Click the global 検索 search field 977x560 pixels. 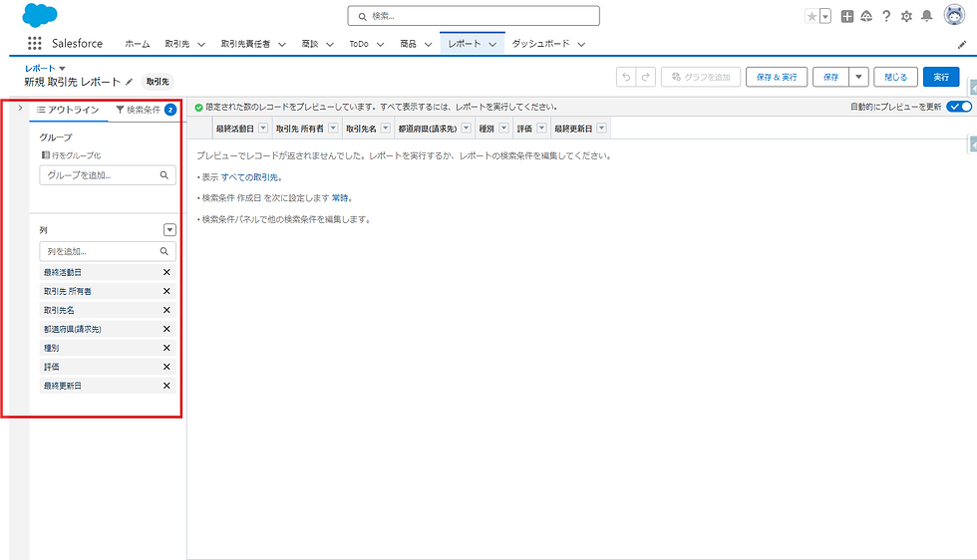(474, 16)
